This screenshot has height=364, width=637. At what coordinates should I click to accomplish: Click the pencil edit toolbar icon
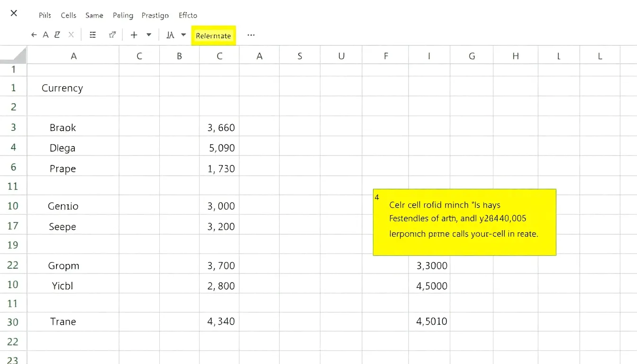click(57, 35)
